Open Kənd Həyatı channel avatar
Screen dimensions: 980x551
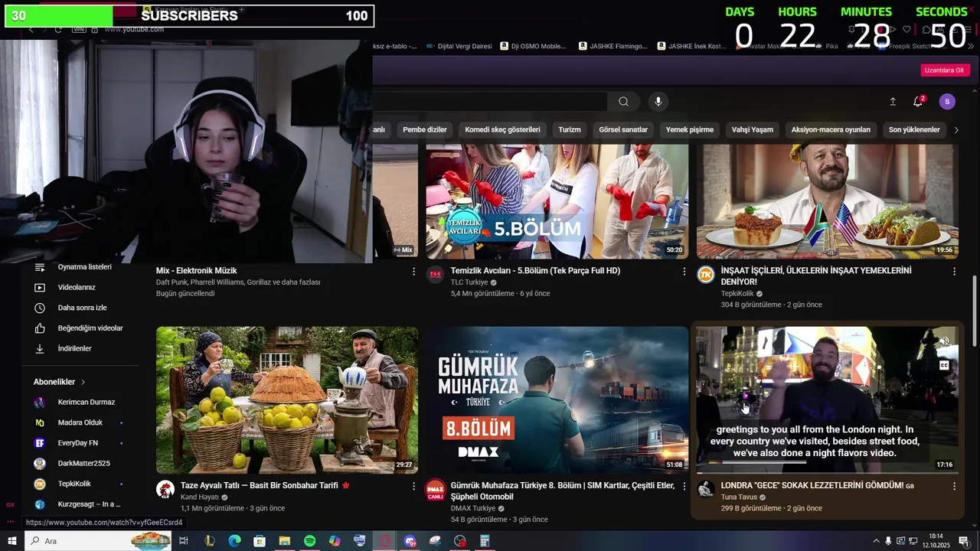coord(165,489)
